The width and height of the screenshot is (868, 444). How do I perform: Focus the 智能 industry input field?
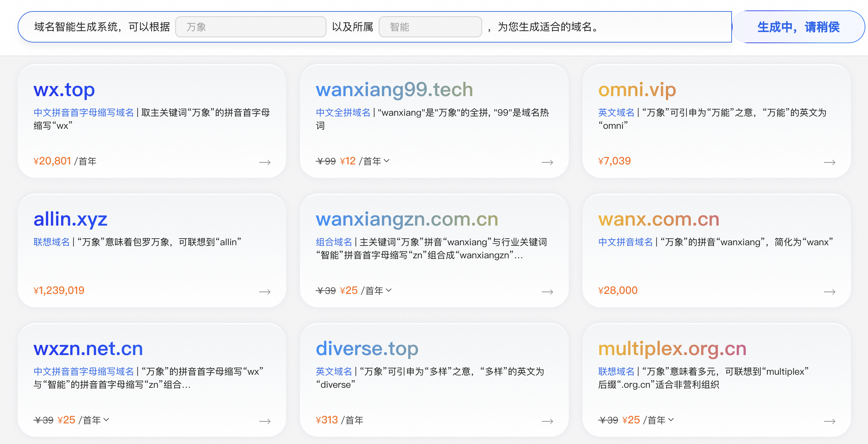coord(430,27)
